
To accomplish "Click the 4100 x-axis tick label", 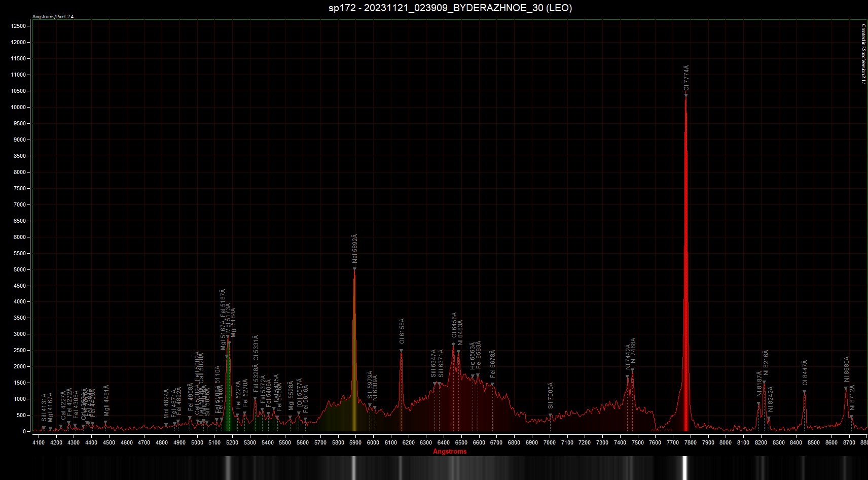I will (39, 442).
